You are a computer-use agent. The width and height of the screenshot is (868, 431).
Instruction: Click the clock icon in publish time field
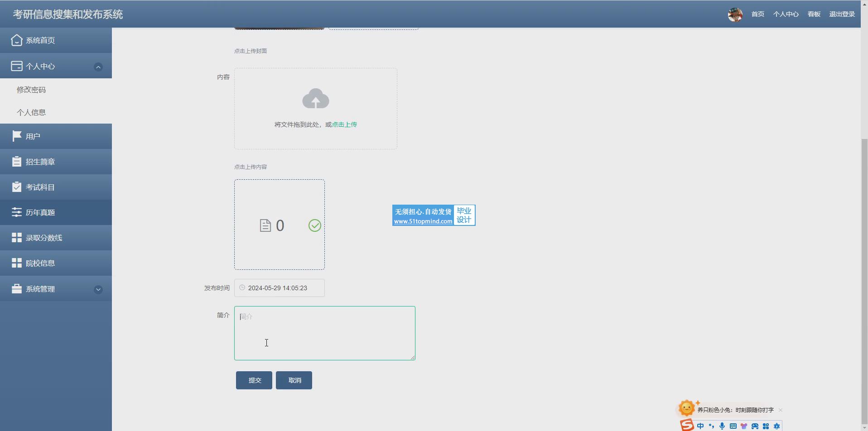pyautogui.click(x=242, y=287)
